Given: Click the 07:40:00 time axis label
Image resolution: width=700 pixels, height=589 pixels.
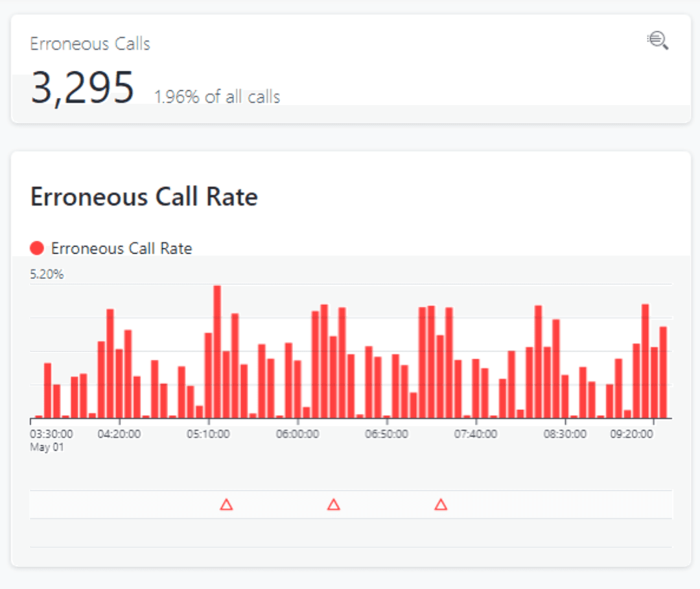Looking at the screenshot, I should pos(476,434).
